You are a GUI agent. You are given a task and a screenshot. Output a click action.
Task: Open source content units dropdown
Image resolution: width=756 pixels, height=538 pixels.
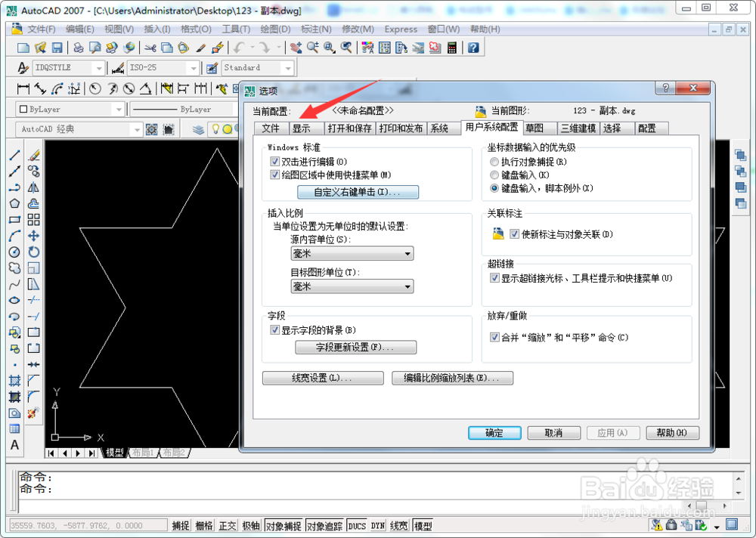(352, 254)
